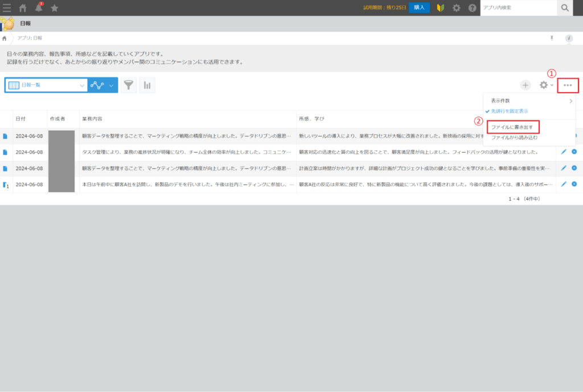Click the portal home icon in header
This screenshot has height=392, width=583.
click(23, 8)
